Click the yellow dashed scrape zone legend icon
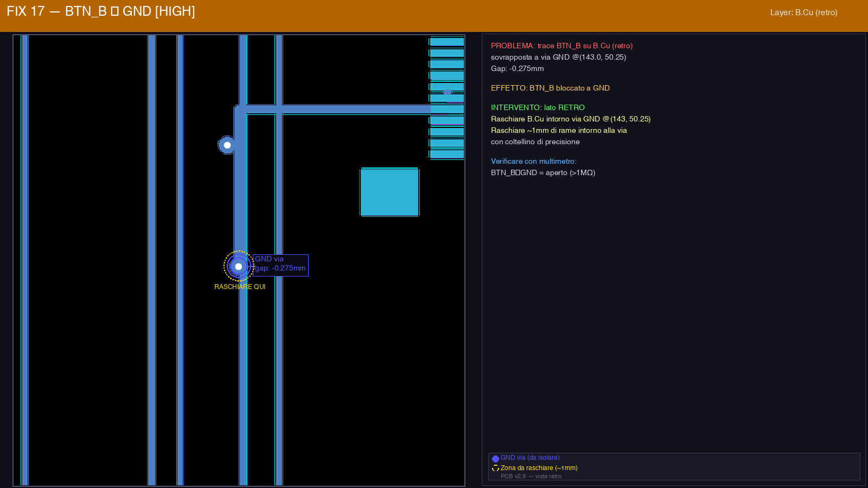 (x=495, y=468)
